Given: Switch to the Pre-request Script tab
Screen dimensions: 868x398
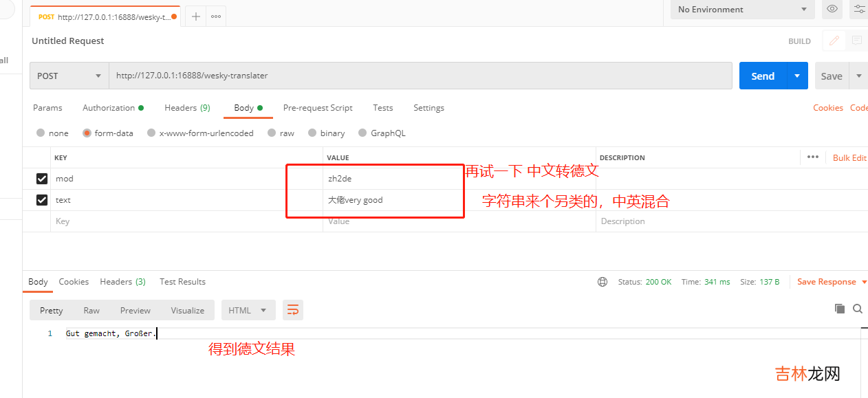Looking at the screenshot, I should (x=318, y=108).
